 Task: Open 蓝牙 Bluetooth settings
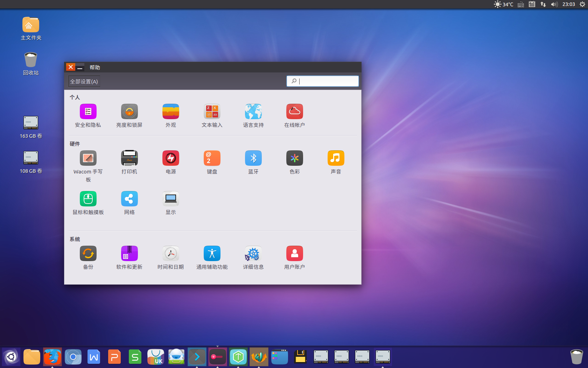pos(253,162)
